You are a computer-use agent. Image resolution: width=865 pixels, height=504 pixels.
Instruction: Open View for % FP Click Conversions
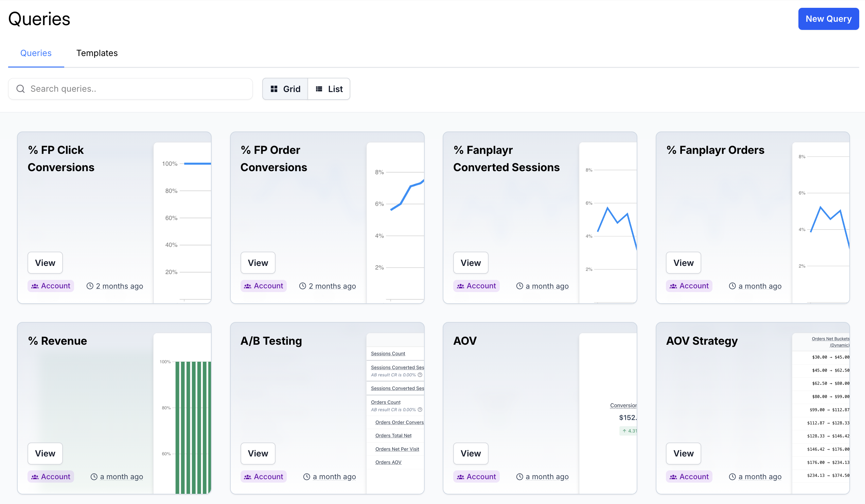(45, 263)
